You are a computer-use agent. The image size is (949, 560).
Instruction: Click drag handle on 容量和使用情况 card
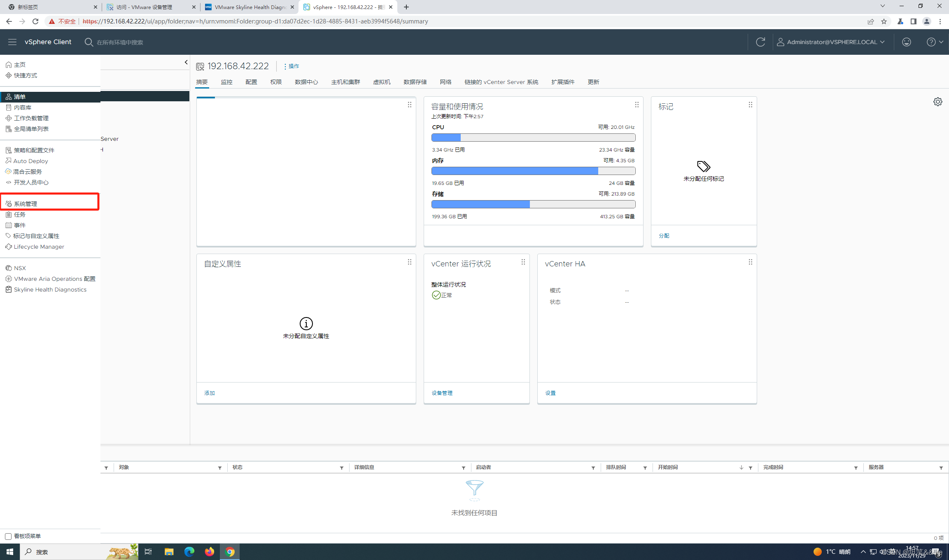(637, 105)
